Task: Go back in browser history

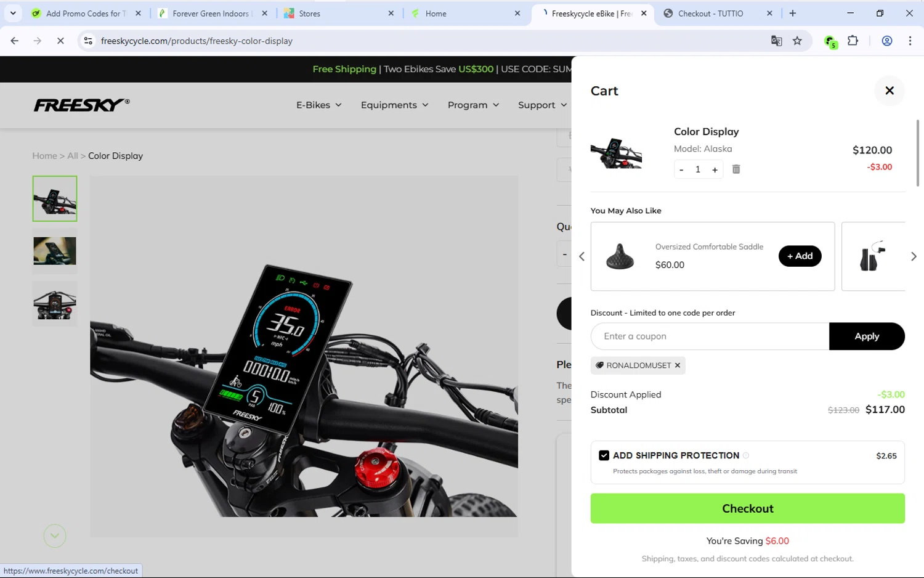Action: (x=15, y=41)
